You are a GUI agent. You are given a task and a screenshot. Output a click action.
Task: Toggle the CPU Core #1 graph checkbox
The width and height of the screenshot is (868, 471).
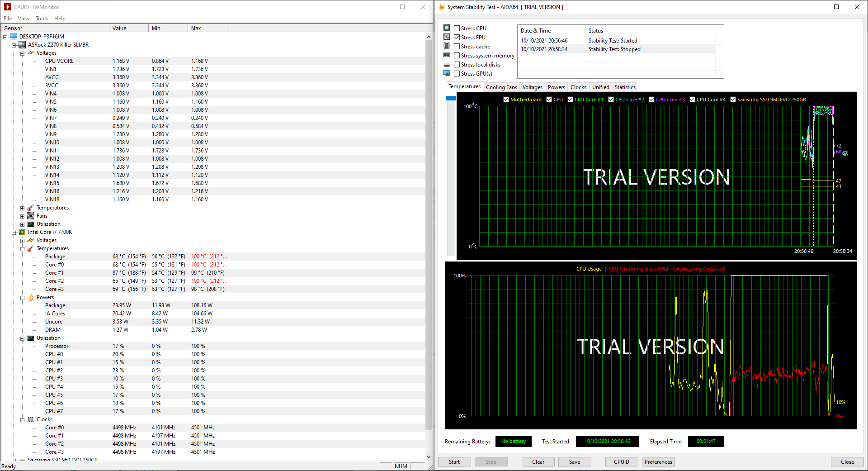570,100
